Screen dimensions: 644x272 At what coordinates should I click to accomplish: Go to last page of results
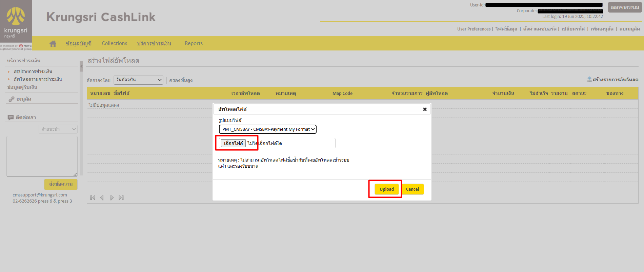pyautogui.click(x=121, y=198)
